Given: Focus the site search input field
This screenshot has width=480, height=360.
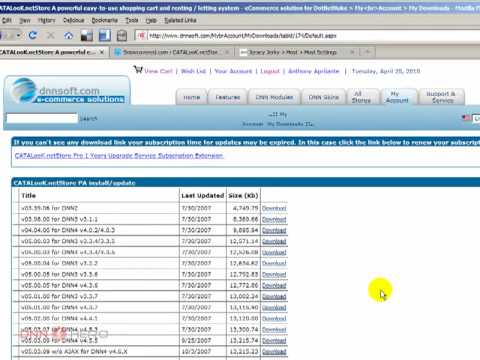Looking at the screenshot, I should 42,118.
